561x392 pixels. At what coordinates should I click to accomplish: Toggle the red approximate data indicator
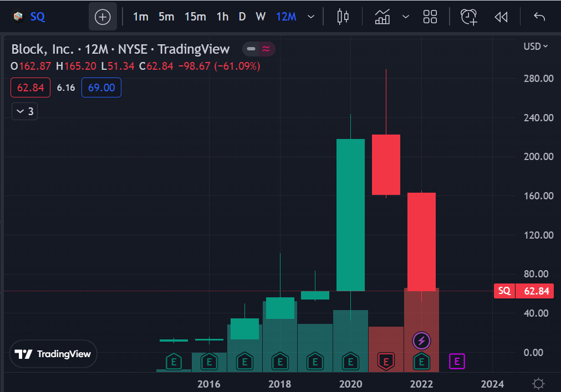coord(266,49)
